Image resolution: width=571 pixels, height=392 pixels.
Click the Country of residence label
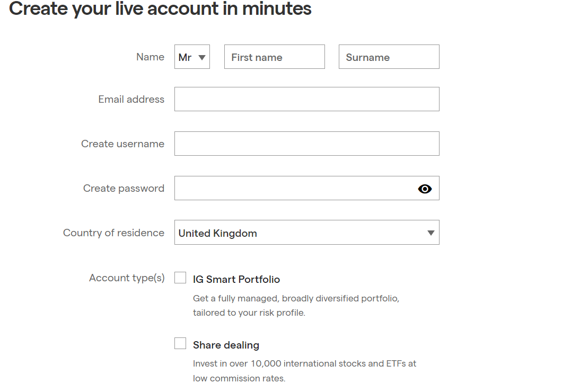point(113,233)
